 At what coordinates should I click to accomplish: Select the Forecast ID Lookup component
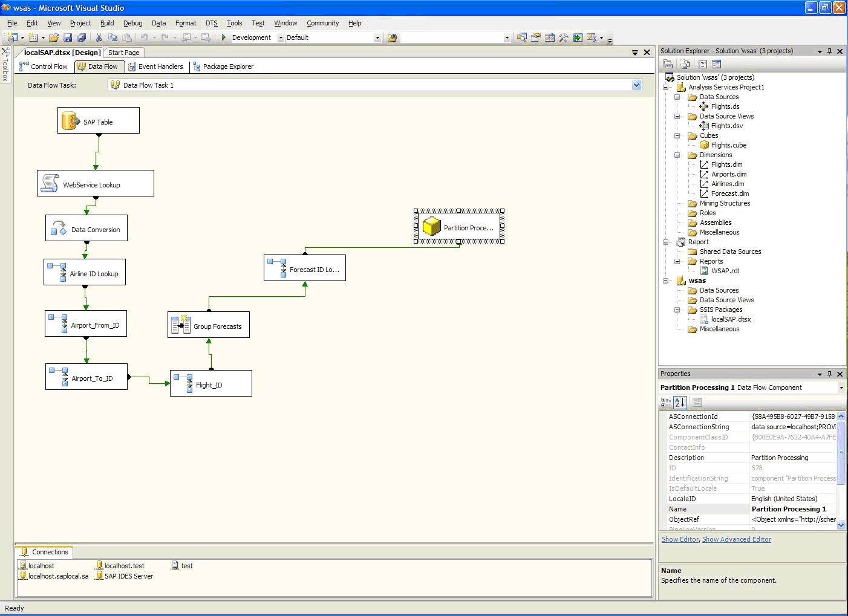click(305, 268)
